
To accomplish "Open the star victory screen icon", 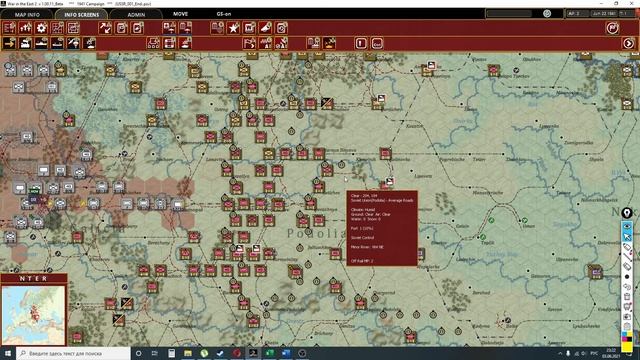I will point(233,28).
